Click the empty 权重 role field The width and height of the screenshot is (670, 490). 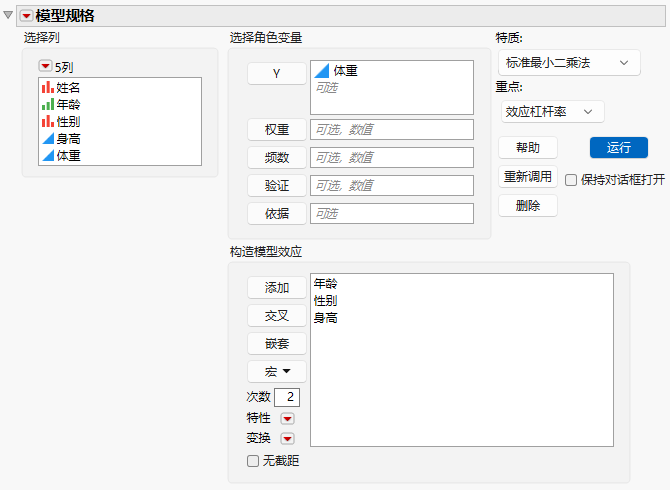tap(392, 129)
